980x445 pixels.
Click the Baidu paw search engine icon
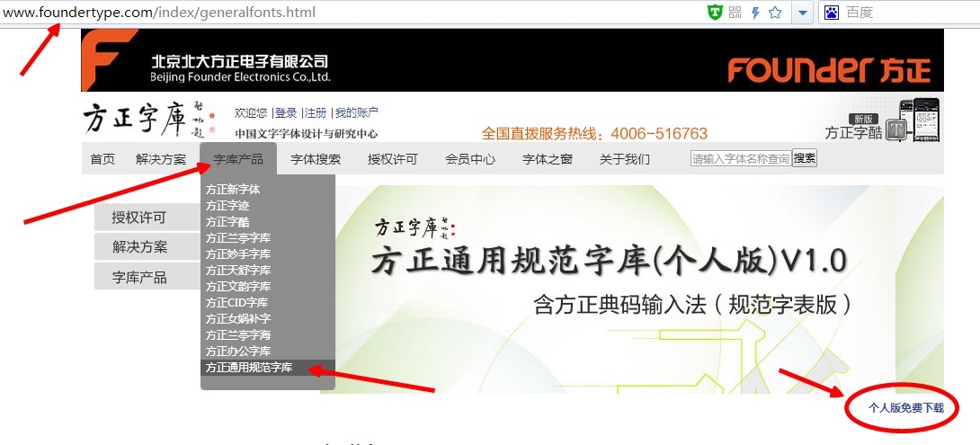click(x=832, y=12)
